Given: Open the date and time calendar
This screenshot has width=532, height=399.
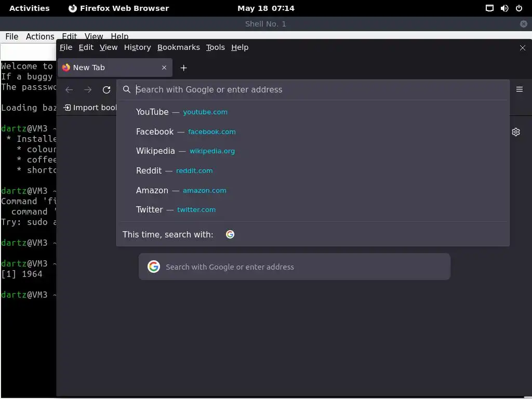Looking at the screenshot, I should coord(266,8).
